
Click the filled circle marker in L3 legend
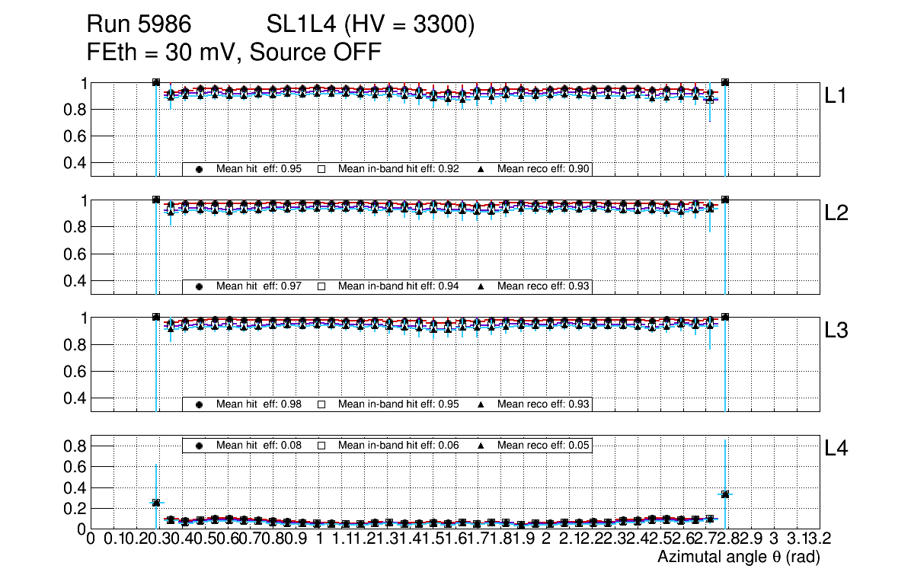coord(200,404)
